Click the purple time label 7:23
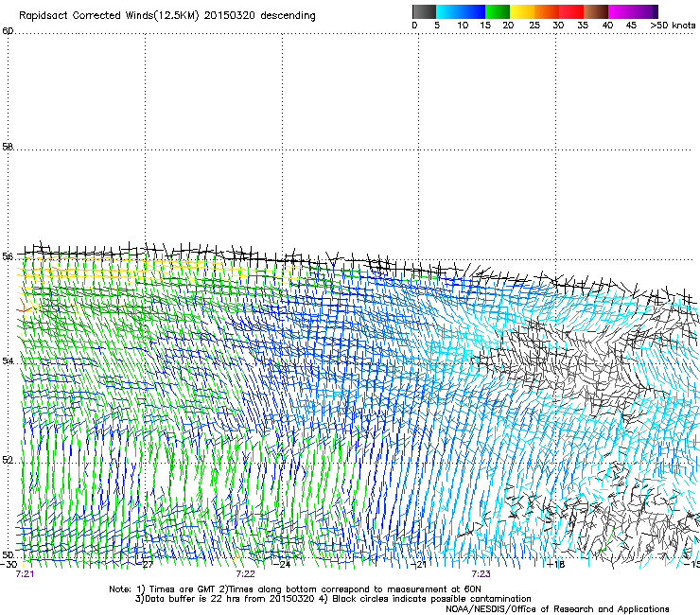The height and width of the screenshot is (615, 700). coord(481,574)
